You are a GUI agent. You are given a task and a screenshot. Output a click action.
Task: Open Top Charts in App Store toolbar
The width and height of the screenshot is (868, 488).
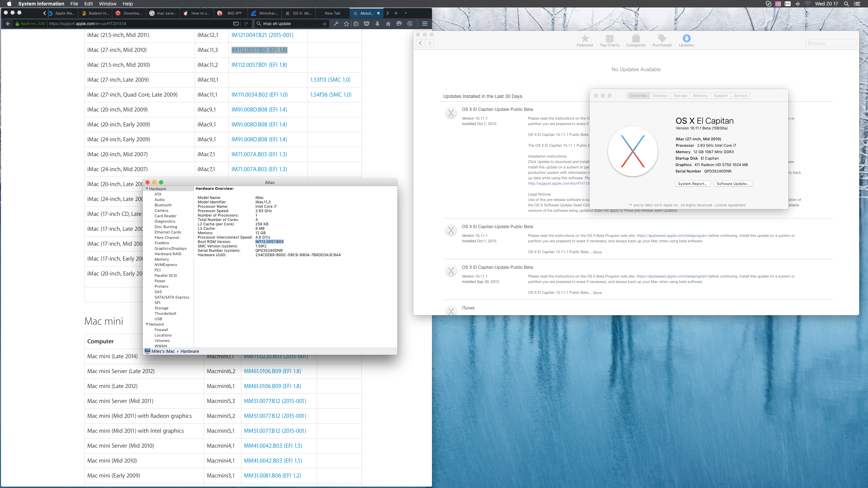pos(609,41)
